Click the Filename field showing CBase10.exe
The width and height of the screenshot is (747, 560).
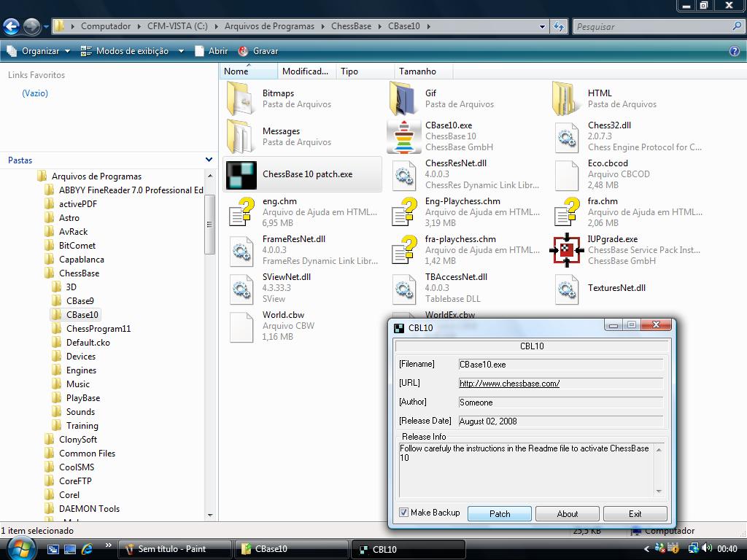click(561, 365)
